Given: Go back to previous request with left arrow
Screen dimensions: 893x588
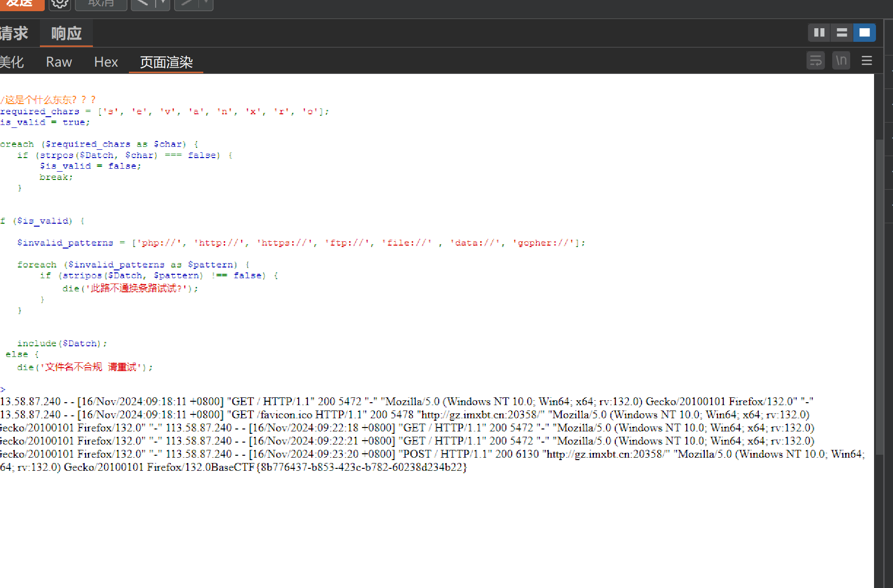Looking at the screenshot, I should click(143, 4).
